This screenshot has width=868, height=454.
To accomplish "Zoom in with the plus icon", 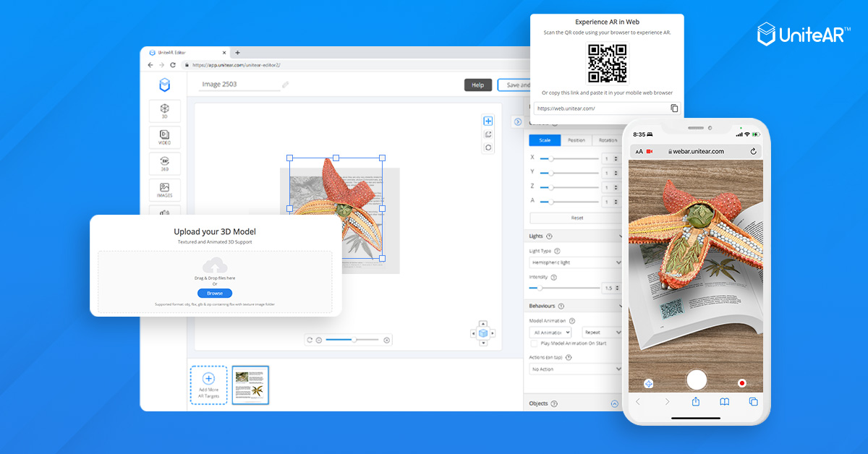I will pyautogui.click(x=386, y=340).
